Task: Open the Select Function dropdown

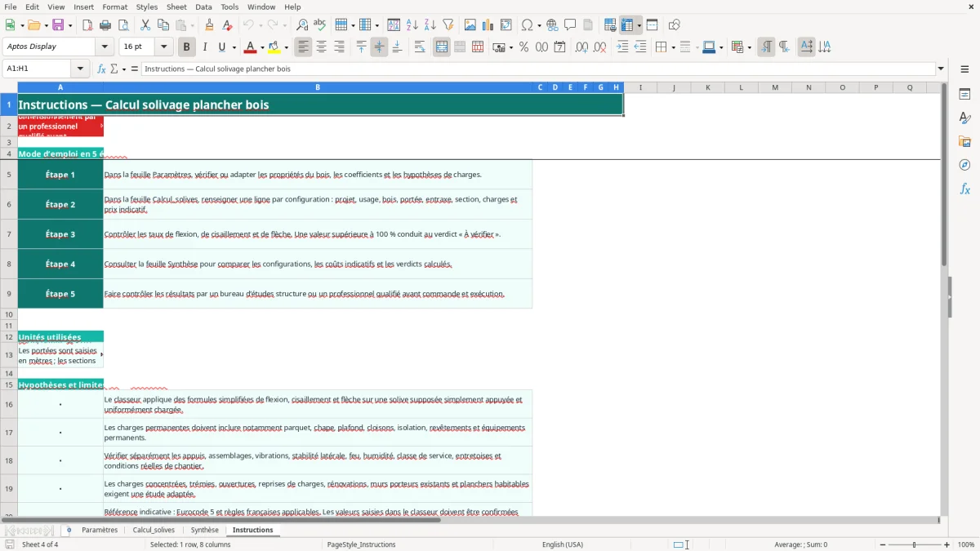Action: click(124, 69)
